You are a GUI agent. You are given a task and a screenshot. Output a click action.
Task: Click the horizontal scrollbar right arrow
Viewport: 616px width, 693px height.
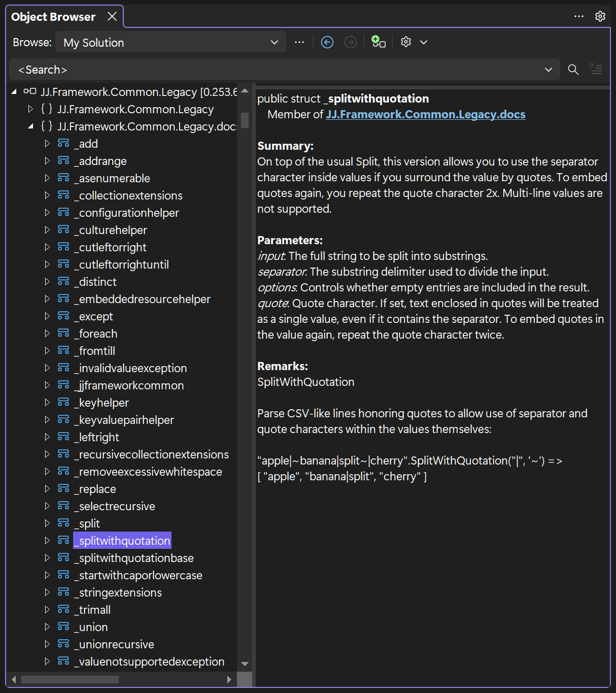coord(229,679)
